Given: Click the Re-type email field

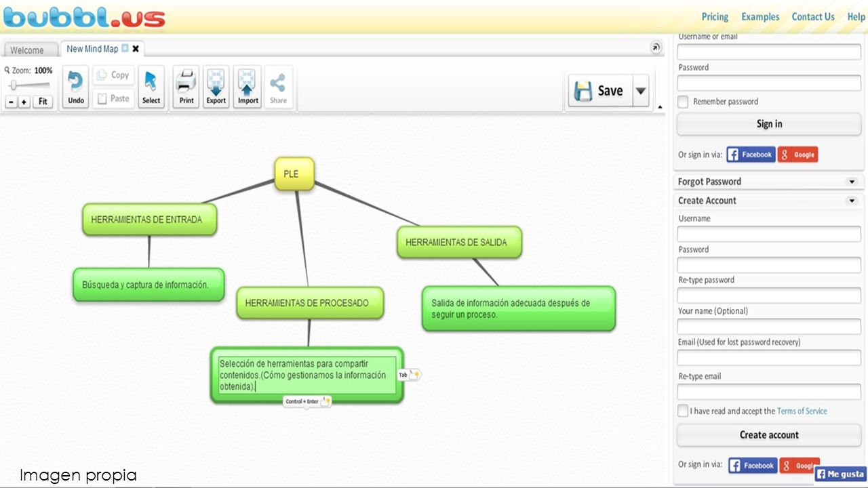Looking at the screenshot, I should (x=769, y=392).
